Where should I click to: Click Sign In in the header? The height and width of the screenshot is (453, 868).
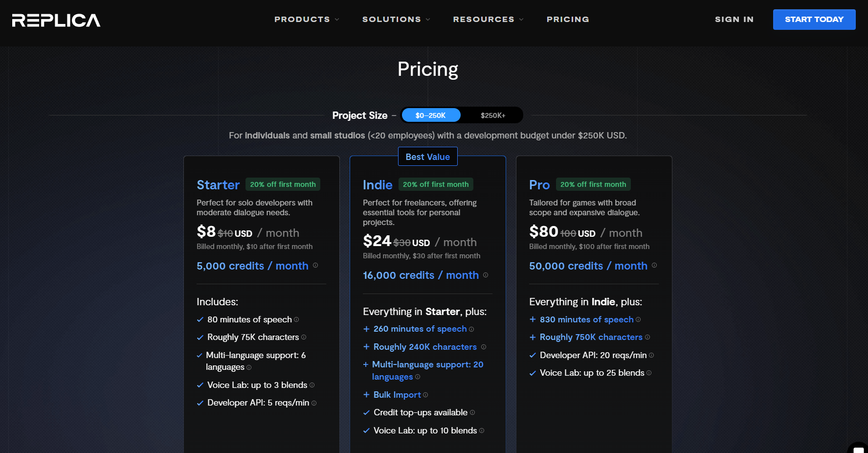[734, 20]
